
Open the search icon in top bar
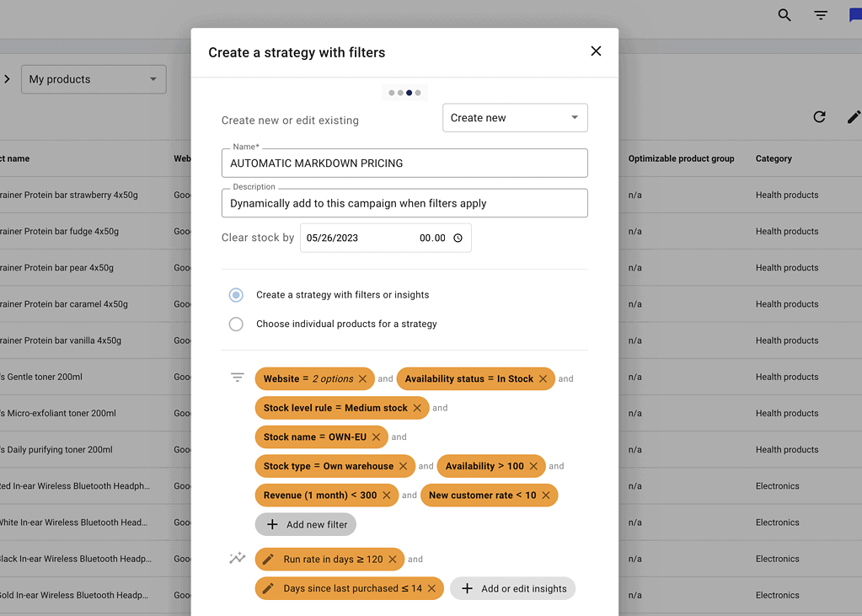pos(784,15)
